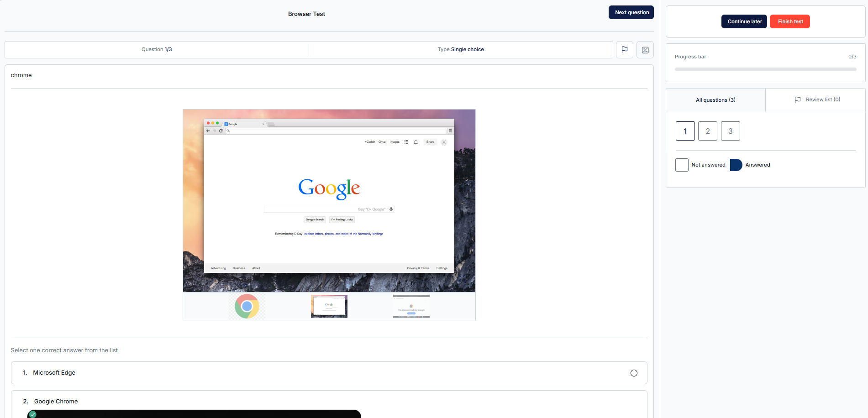
Task: Click the 0/3 progress counter
Action: 852,57
